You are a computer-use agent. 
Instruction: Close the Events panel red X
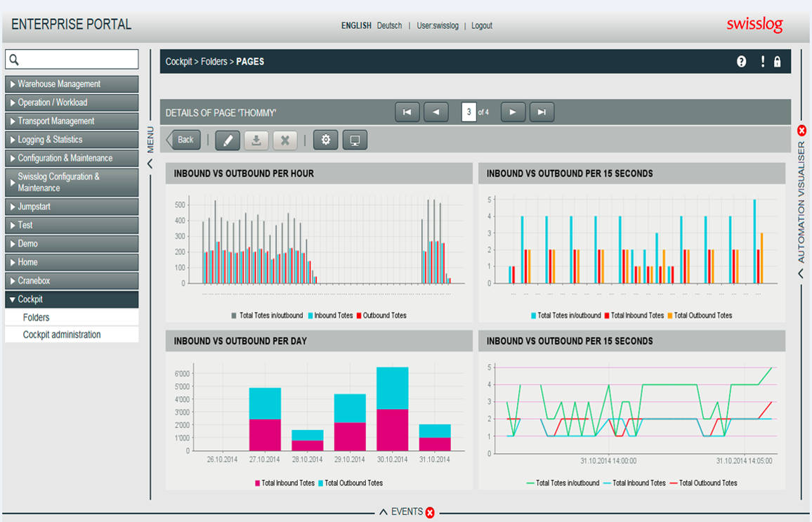click(430, 512)
